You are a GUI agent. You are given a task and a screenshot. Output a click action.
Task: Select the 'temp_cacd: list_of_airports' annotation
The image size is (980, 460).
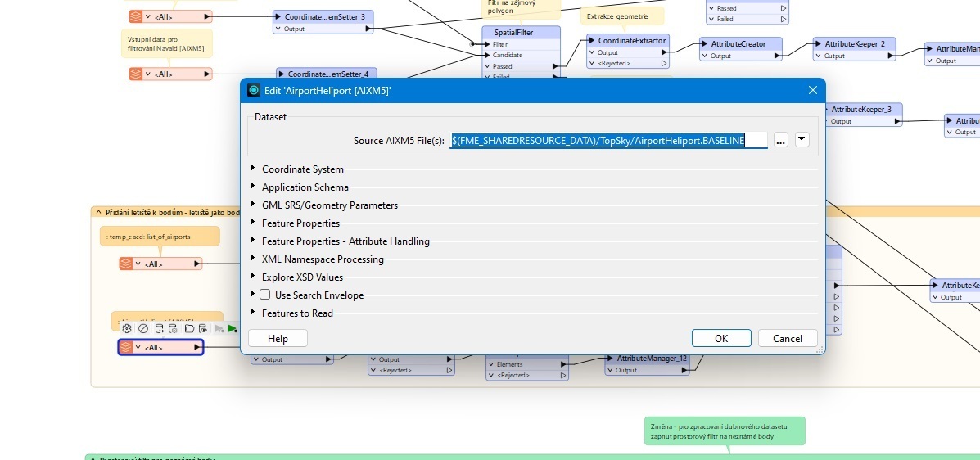pos(160,237)
